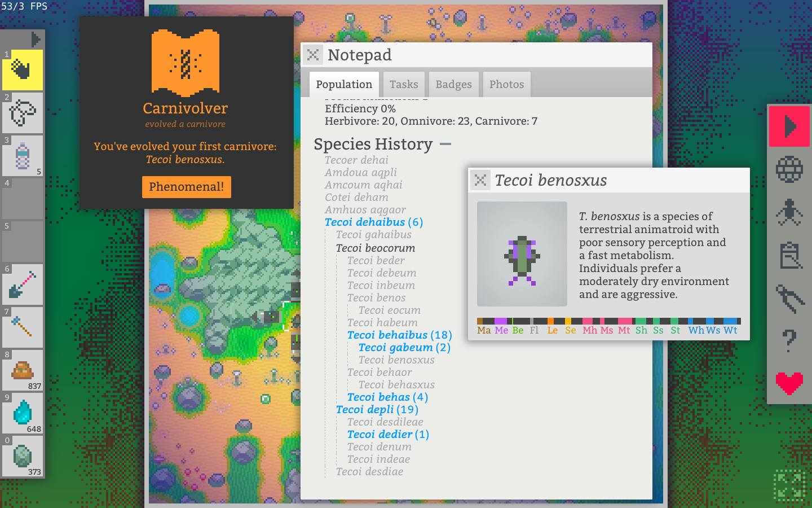This screenshot has width=812, height=508.
Task: Open the globe world view
Action: point(789,169)
